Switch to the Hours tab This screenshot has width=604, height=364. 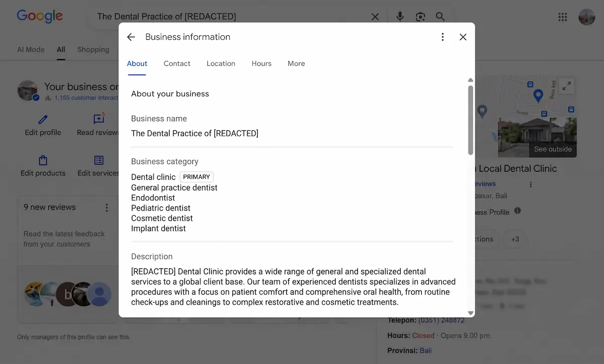(262, 63)
